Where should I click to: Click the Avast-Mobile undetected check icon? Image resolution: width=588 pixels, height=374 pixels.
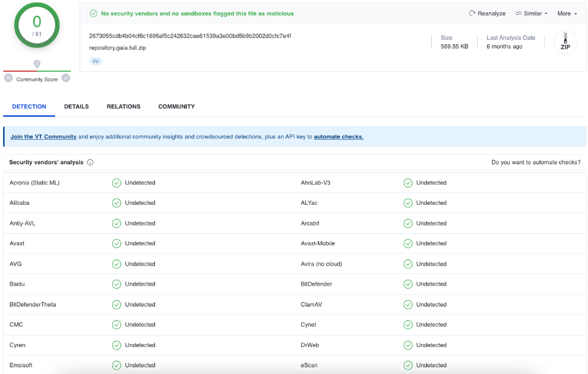408,243
